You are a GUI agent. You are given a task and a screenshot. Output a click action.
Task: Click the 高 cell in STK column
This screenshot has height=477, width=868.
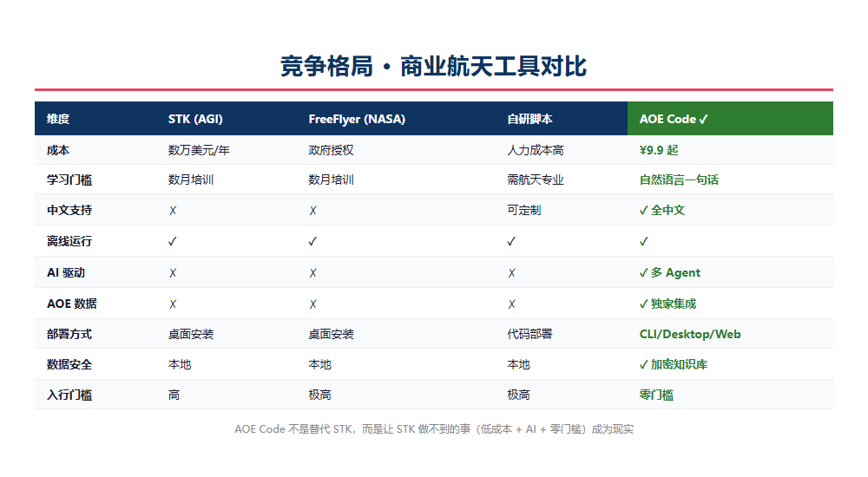(174, 395)
